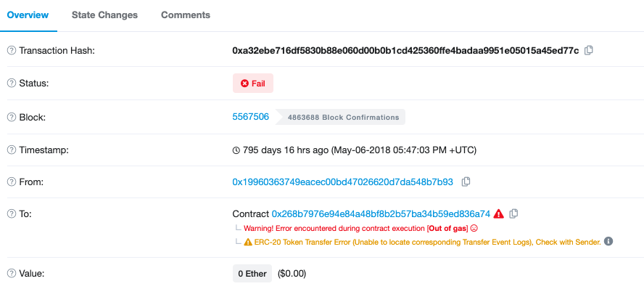The height and width of the screenshot is (289, 644).
Task: Open block number 5567506 link
Action: point(250,117)
